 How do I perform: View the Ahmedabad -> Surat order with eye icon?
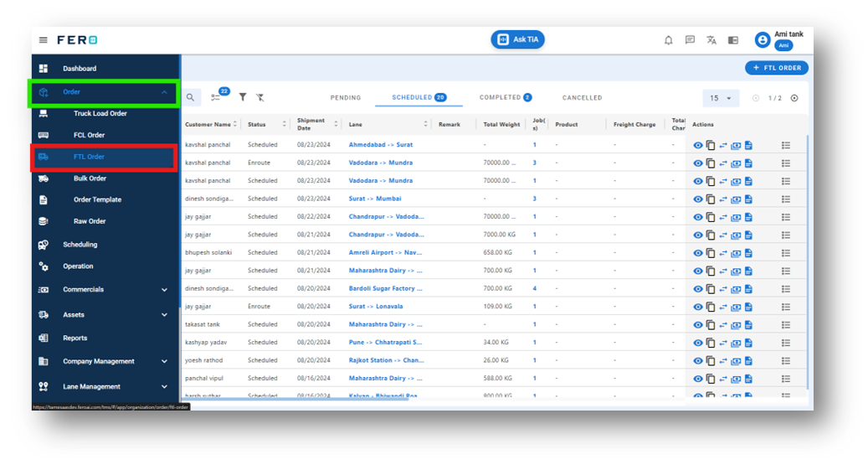[698, 145]
